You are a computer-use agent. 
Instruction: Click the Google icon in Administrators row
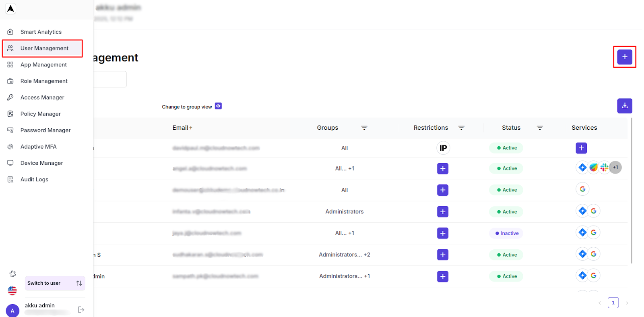(x=593, y=211)
